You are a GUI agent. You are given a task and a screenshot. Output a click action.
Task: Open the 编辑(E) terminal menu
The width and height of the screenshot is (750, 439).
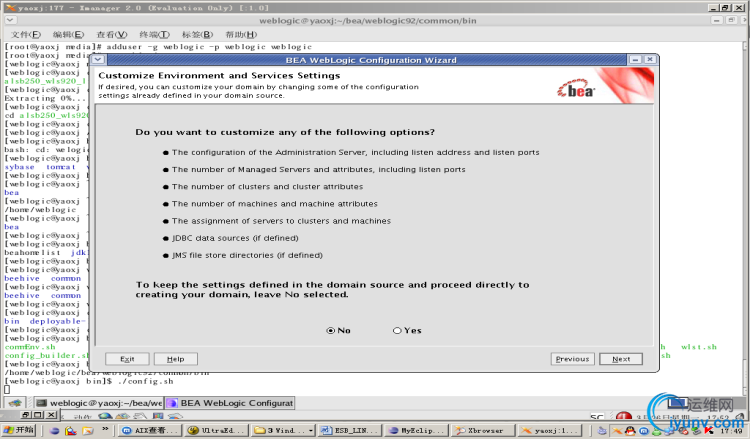pos(68,34)
